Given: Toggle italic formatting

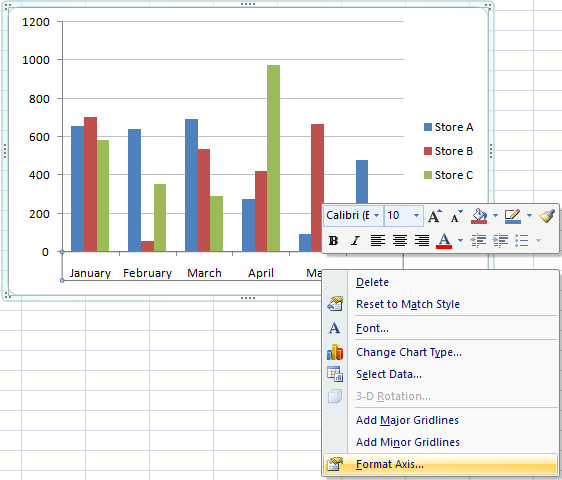Looking at the screenshot, I should click(355, 241).
